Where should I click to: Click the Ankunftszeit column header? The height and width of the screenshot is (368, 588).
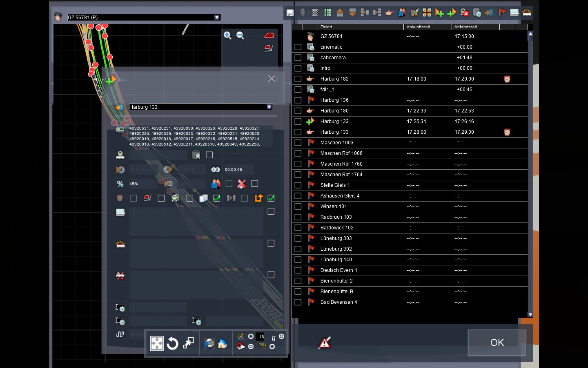428,27
